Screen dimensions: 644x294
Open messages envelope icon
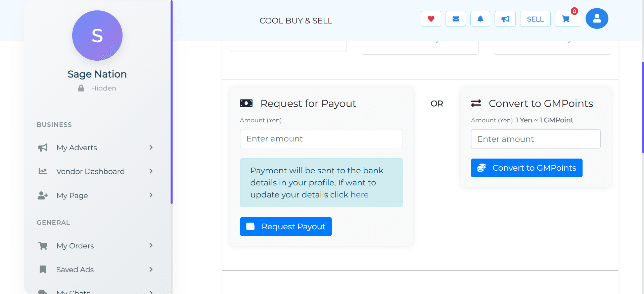(x=456, y=19)
